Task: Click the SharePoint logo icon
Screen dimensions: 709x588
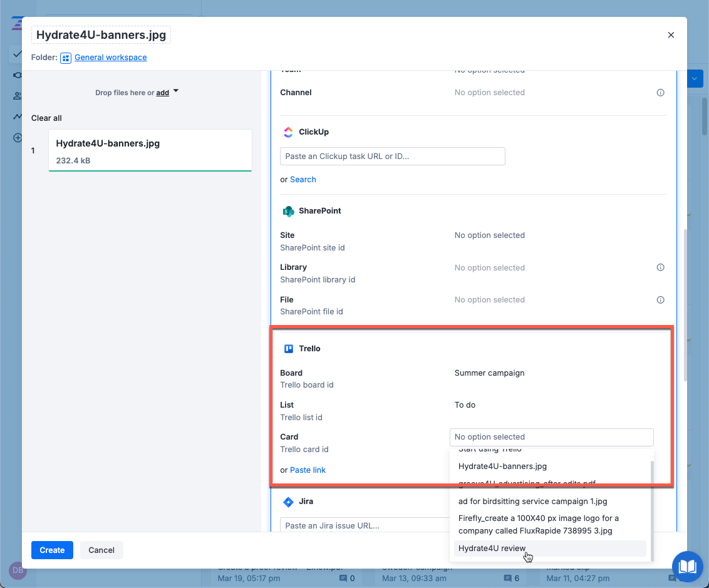Action: [288, 211]
